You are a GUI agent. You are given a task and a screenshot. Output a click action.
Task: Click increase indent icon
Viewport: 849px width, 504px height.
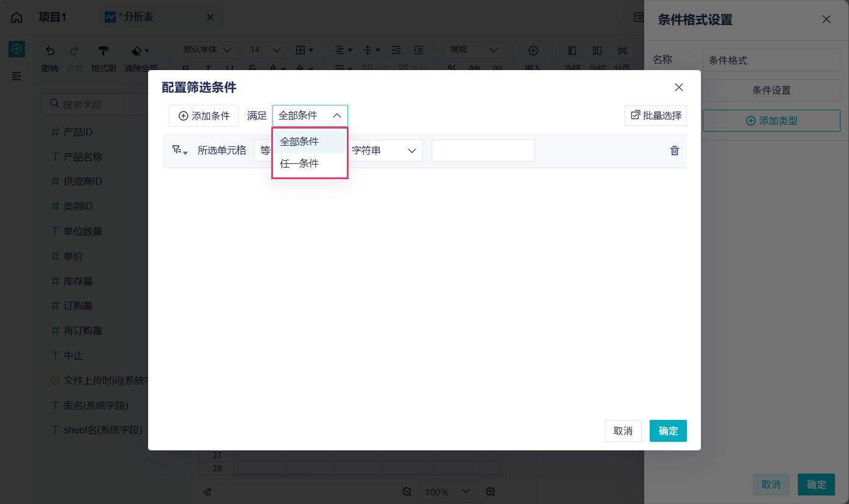[418, 50]
